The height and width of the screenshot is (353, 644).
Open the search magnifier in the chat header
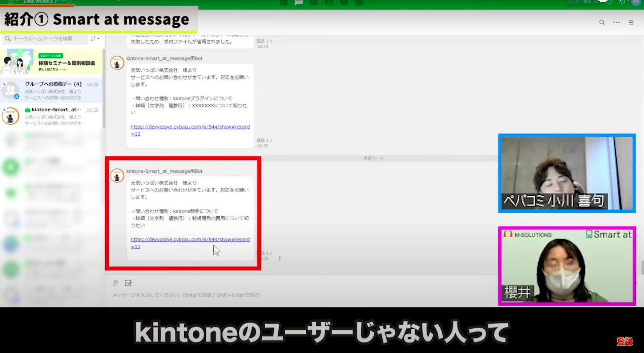click(x=602, y=22)
